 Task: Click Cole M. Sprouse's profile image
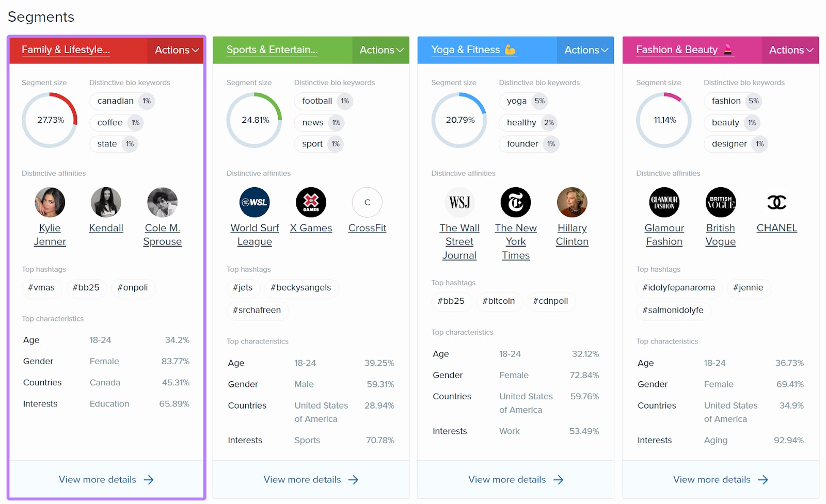(x=162, y=202)
